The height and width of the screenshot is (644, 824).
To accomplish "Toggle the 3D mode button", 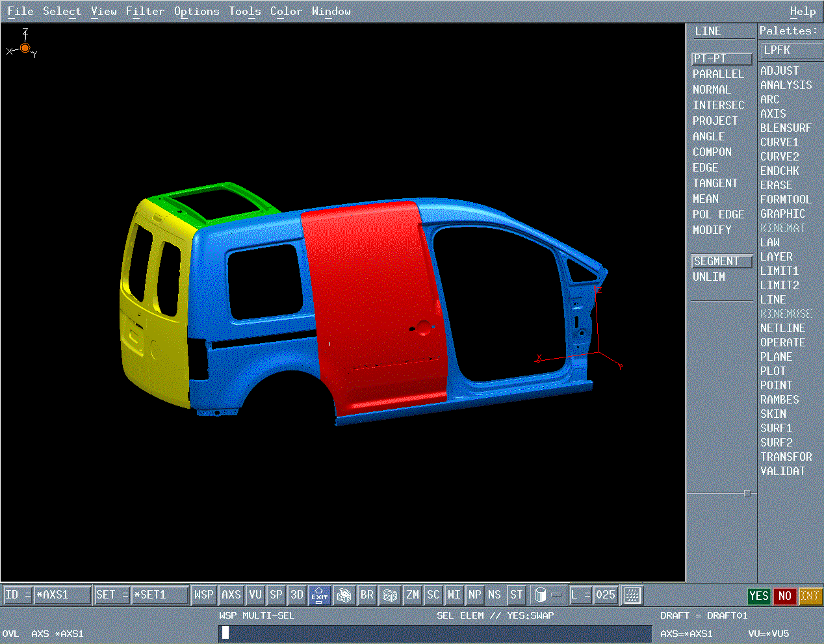I will tap(297, 595).
